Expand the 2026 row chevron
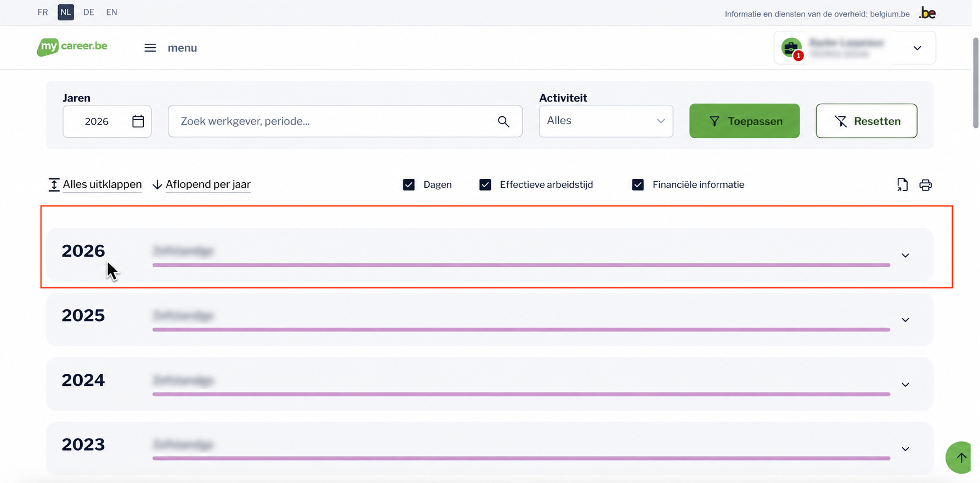 905,256
